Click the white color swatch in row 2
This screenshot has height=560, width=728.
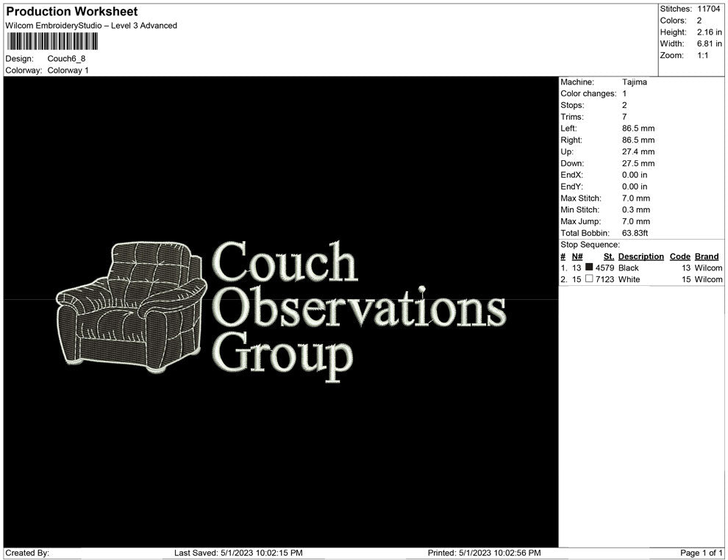click(589, 279)
